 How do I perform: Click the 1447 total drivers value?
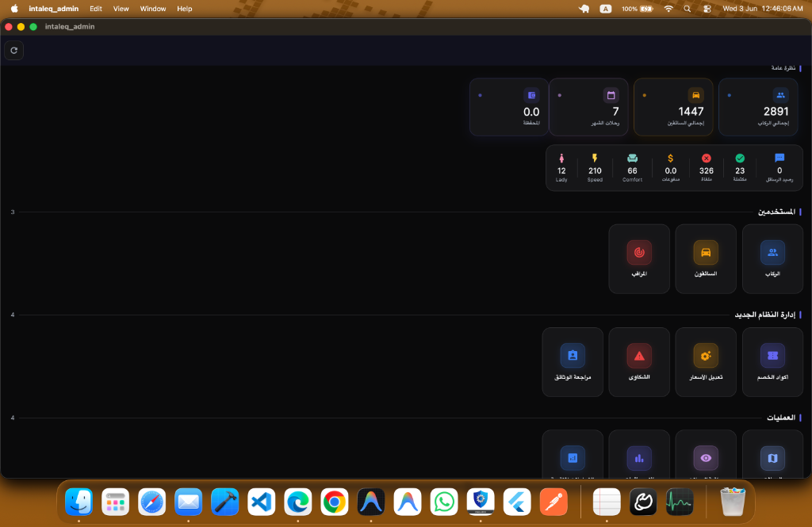(691, 111)
